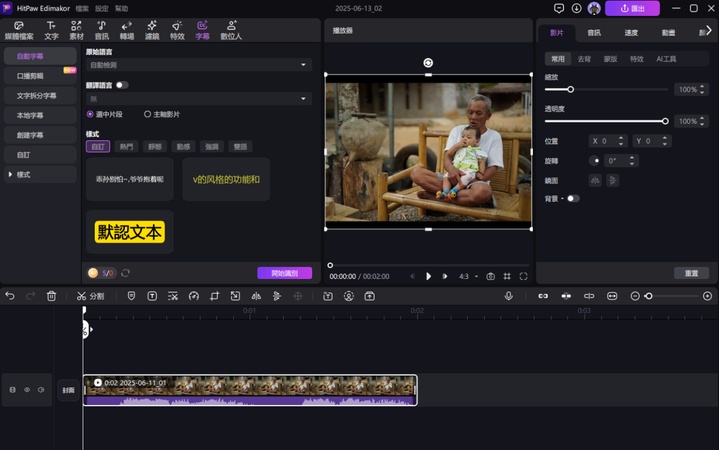The image size is (719, 450).
Task: Switch to the 字幕 subtitles tab
Action: click(x=202, y=30)
